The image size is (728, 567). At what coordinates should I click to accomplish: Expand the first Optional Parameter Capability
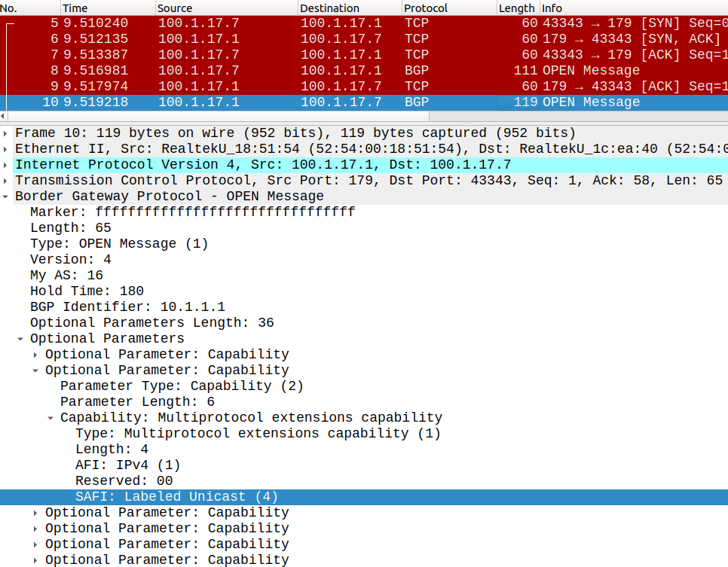click(35, 355)
